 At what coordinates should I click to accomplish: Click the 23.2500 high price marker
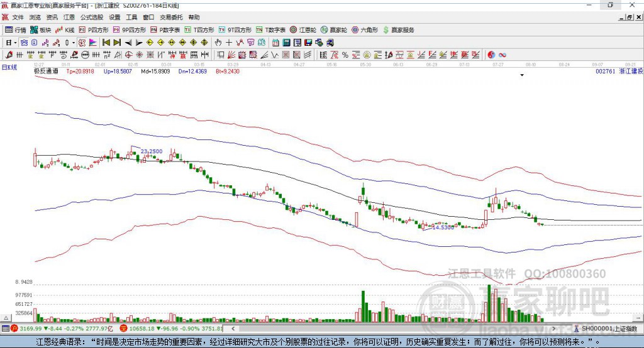(x=152, y=151)
